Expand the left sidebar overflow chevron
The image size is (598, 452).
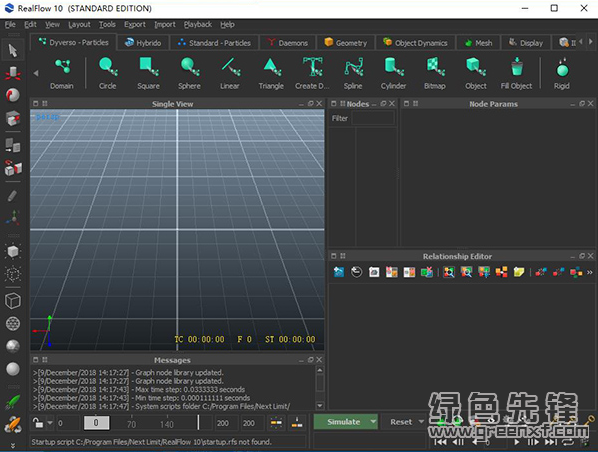(13, 445)
